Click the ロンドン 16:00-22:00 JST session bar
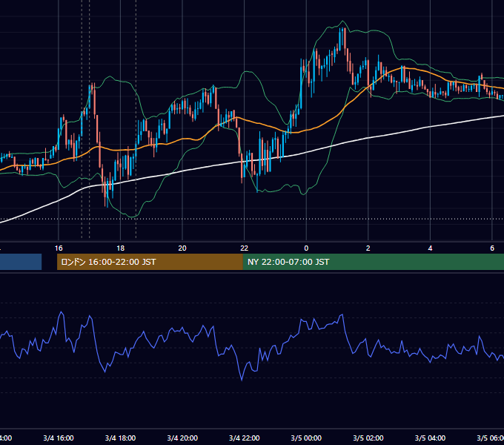The image size is (504, 445). 150,262
